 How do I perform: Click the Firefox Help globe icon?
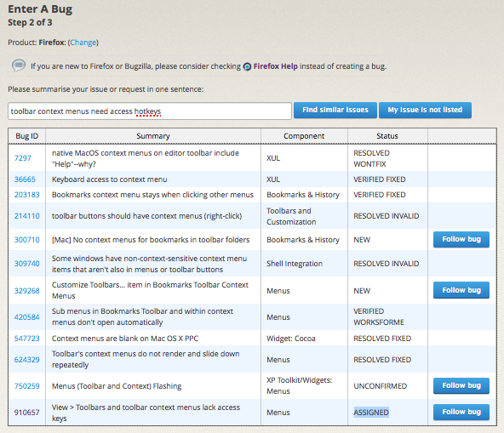coord(247,66)
